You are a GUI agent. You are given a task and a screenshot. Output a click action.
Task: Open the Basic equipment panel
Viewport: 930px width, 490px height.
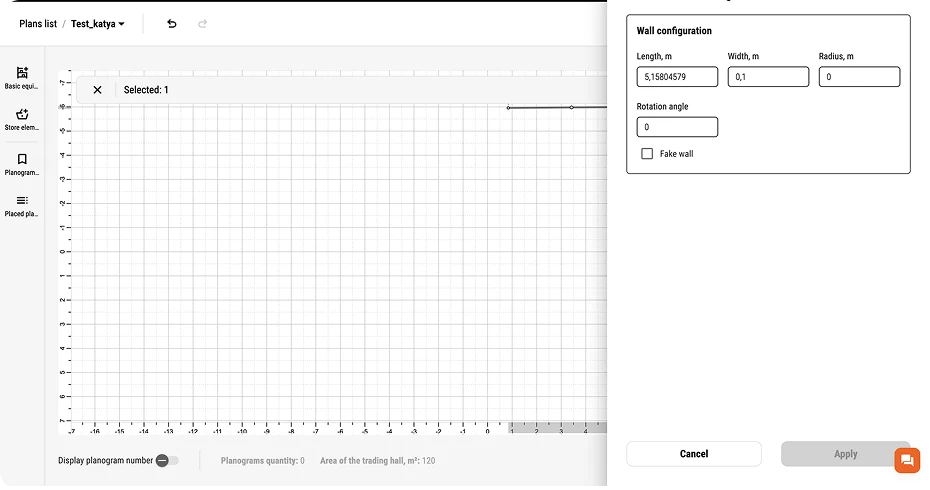pyautogui.click(x=22, y=77)
